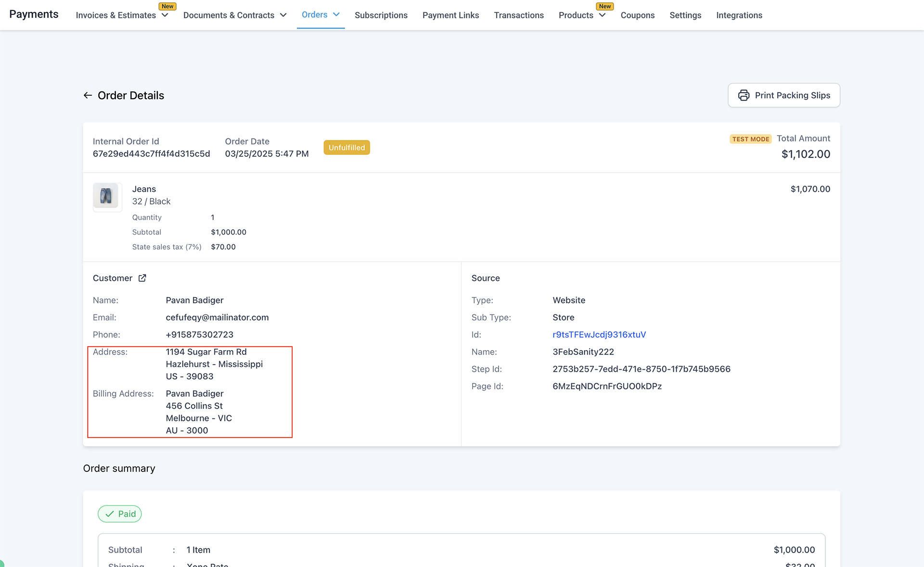Click variant text 32 / Black

coord(151,201)
